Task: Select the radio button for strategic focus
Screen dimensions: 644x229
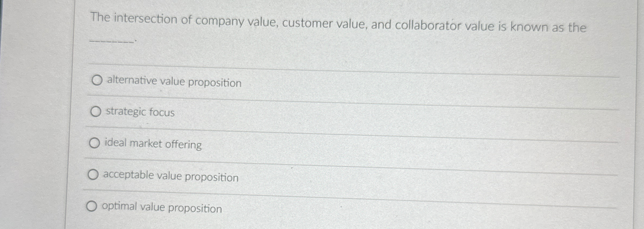Action: point(96,112)
